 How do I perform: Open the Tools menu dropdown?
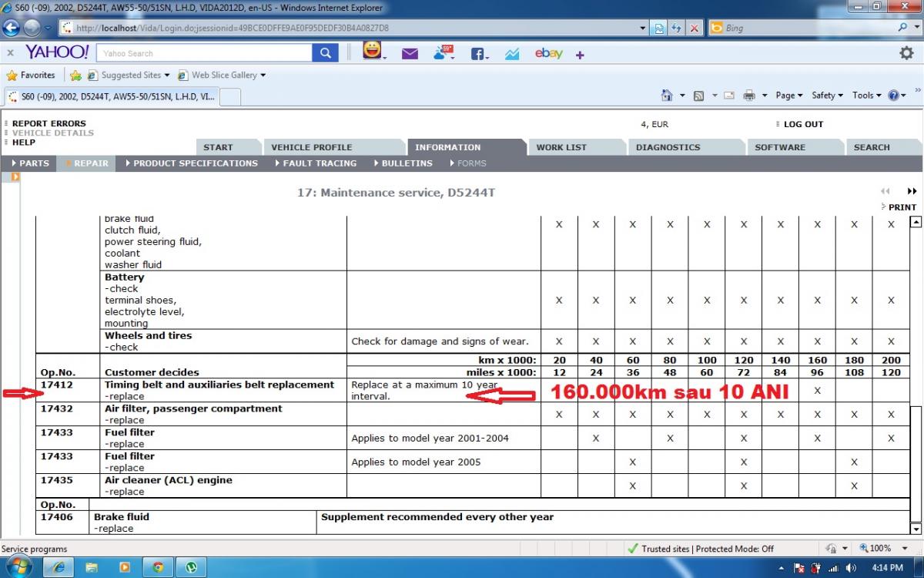point(866,96)
